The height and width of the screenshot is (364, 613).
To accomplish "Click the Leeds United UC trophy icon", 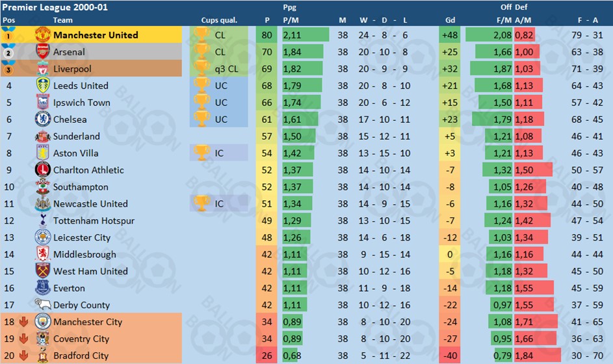I will [x=202, y=85].
